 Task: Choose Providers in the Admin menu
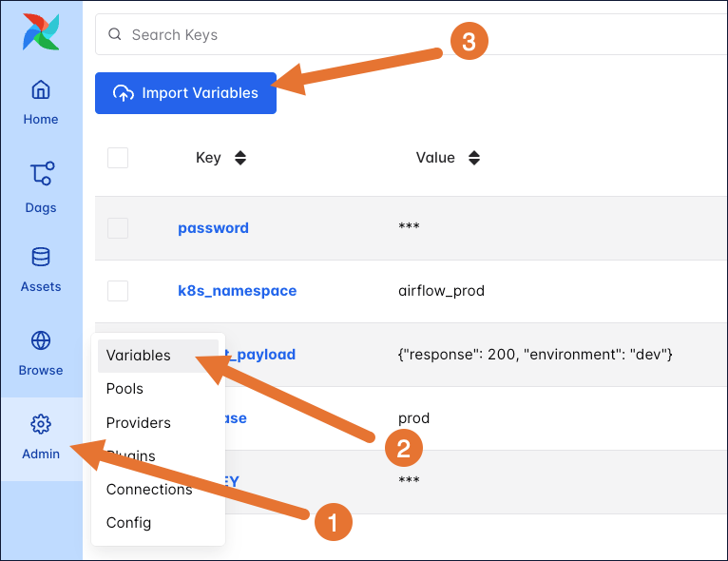coord(139,423)
